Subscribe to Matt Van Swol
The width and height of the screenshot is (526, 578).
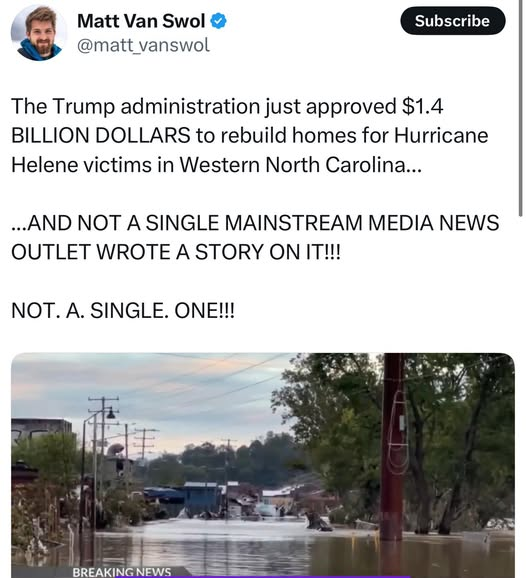pyautogui.click(x=453, y=21)
